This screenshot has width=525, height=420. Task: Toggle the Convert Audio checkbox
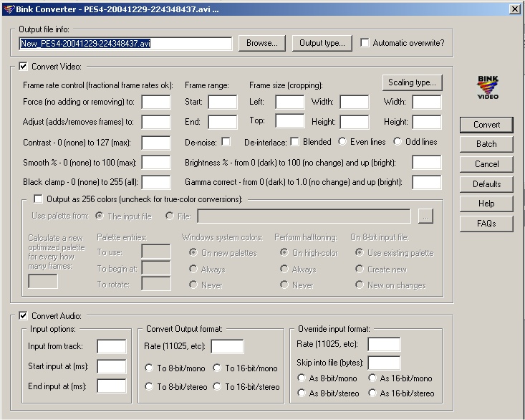23,315
